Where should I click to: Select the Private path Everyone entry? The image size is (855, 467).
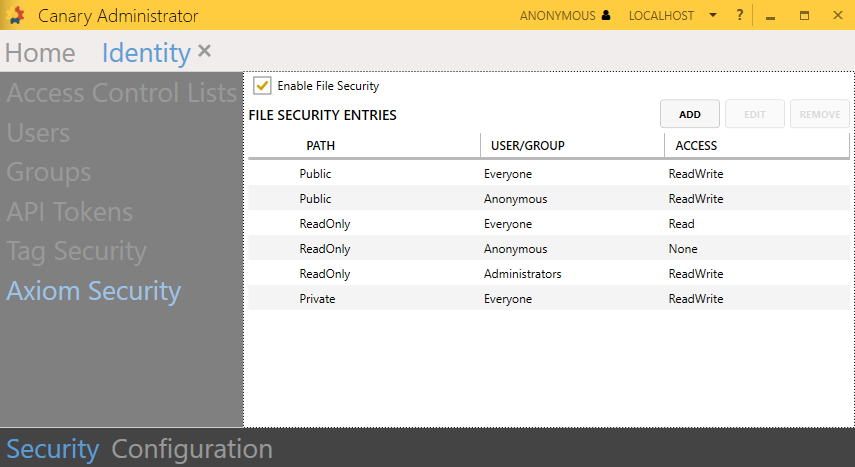tap(548, 299)
